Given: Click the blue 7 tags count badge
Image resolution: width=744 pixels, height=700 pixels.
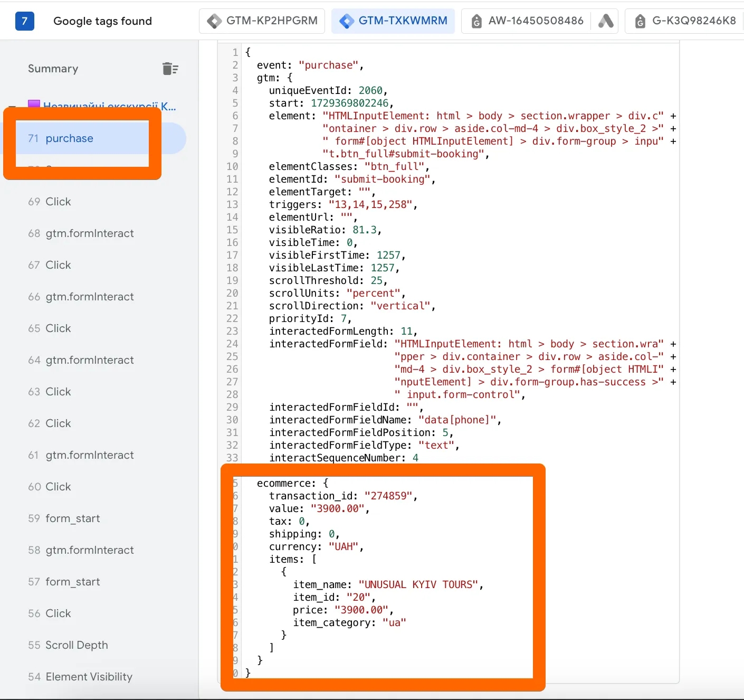Looking at the screenshot, I should coord(24,21).
